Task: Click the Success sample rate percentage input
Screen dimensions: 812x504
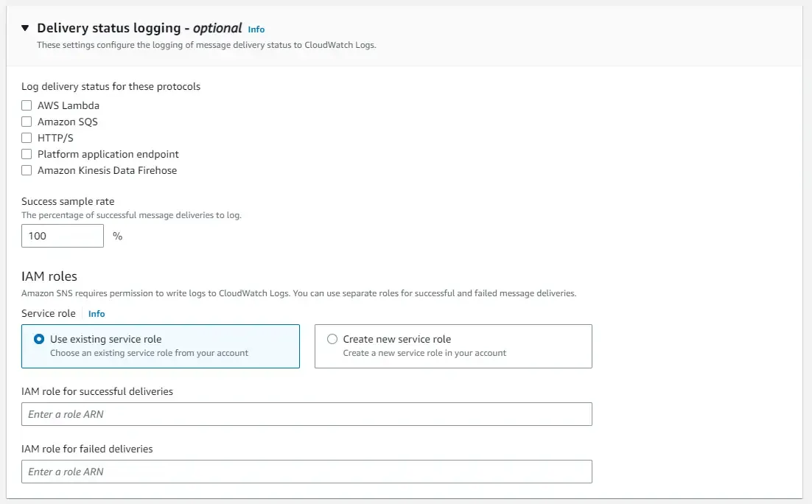Action: (x=62, y=236)
